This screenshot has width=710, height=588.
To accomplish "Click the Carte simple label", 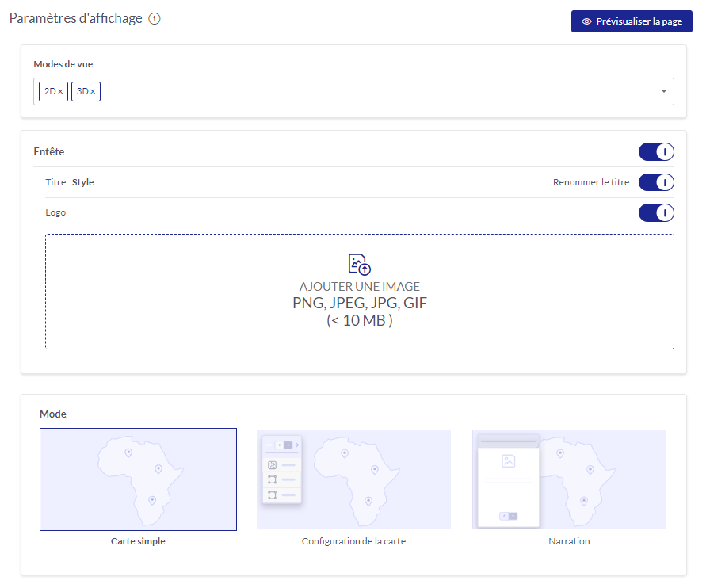I will pyautogui.click(x=138, y=541).
